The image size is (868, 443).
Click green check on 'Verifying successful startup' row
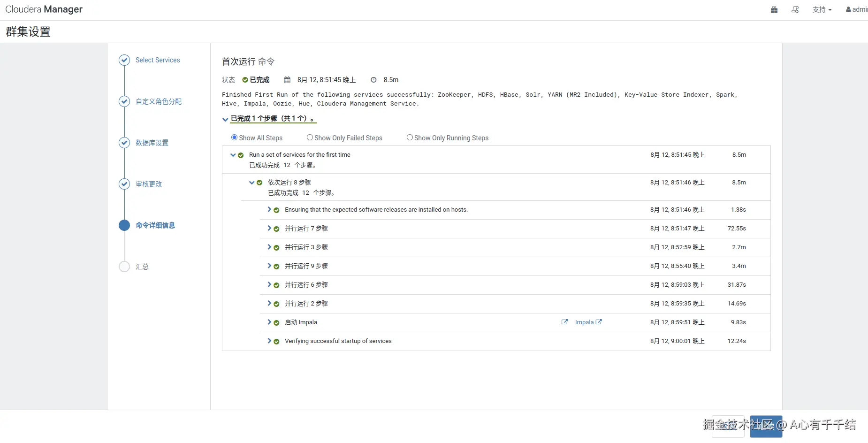click(276, 342)
